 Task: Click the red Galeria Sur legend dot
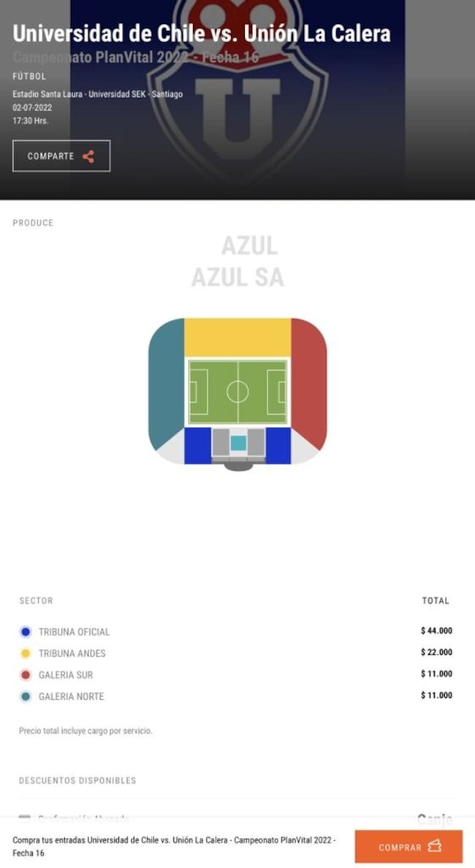(26, 675)
